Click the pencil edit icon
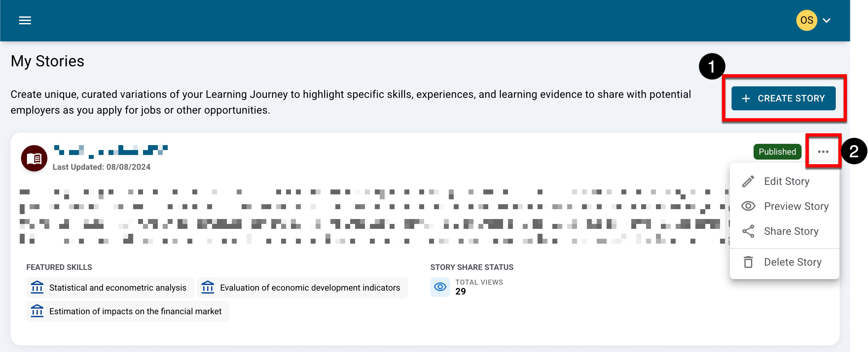Image resolution: width=868 pixels, height=352 pixels. [x=748, y=181]
